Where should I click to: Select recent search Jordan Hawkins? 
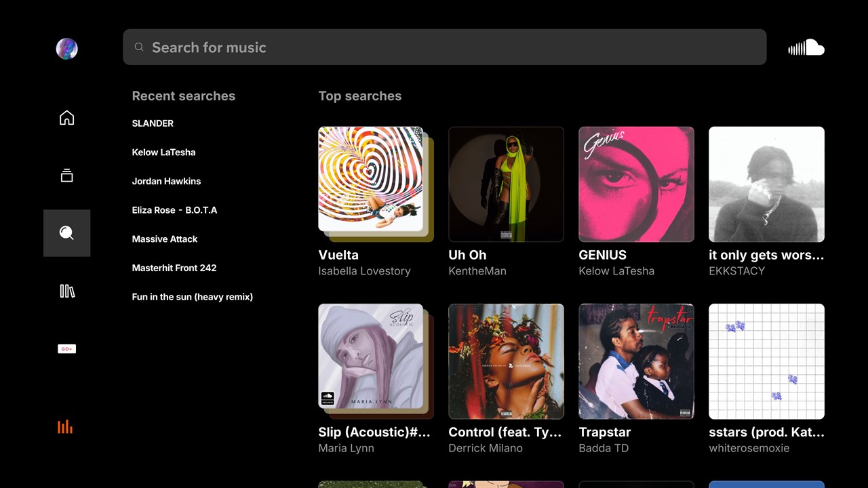coord(166,181)
